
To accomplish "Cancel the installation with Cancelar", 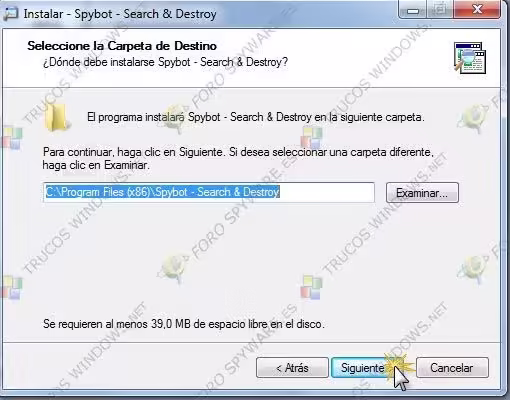I will coord(452,368).
